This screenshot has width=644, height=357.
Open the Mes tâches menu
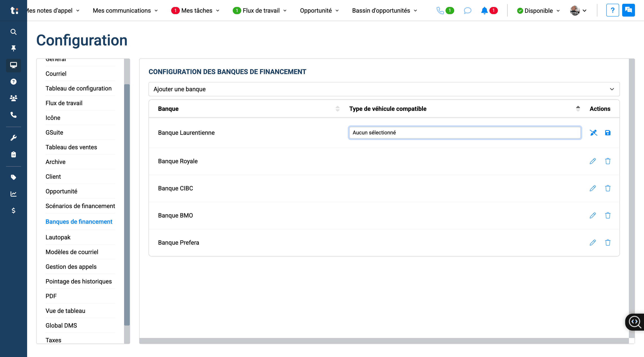[x=195, y=11]
